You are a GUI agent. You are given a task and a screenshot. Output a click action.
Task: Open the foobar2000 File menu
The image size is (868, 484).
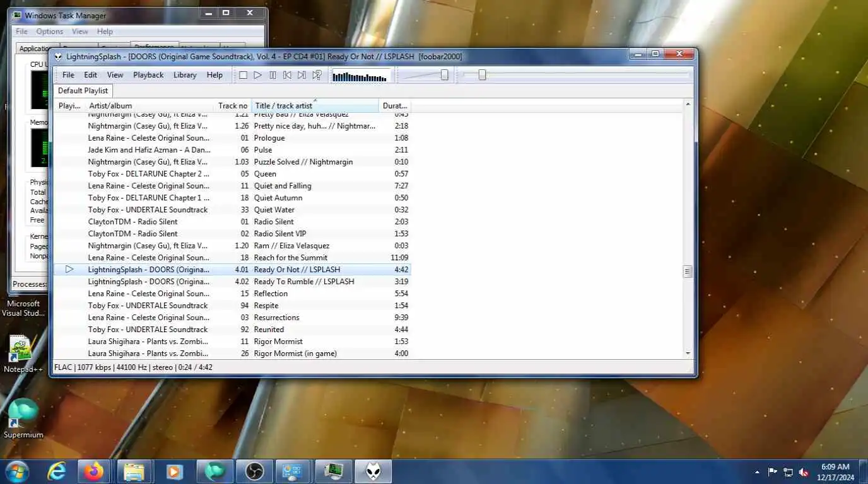(x=68, y=75)
